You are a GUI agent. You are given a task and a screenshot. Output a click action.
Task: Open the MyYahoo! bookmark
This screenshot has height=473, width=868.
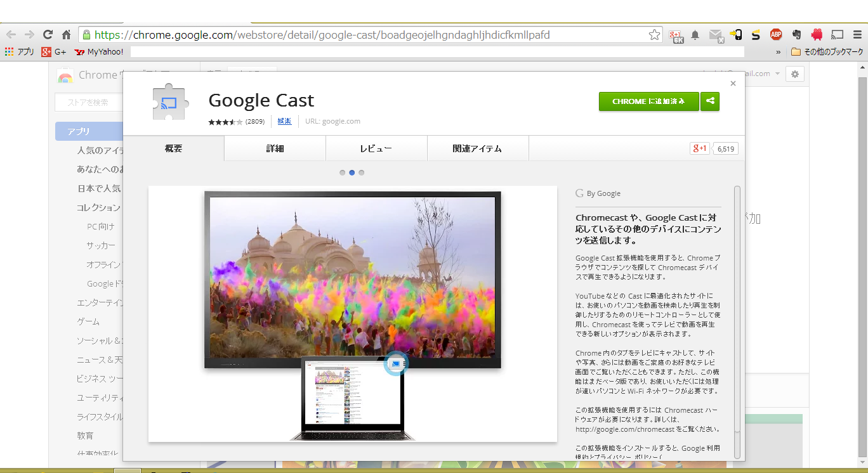pyautogui.click(x=99, y=52)
